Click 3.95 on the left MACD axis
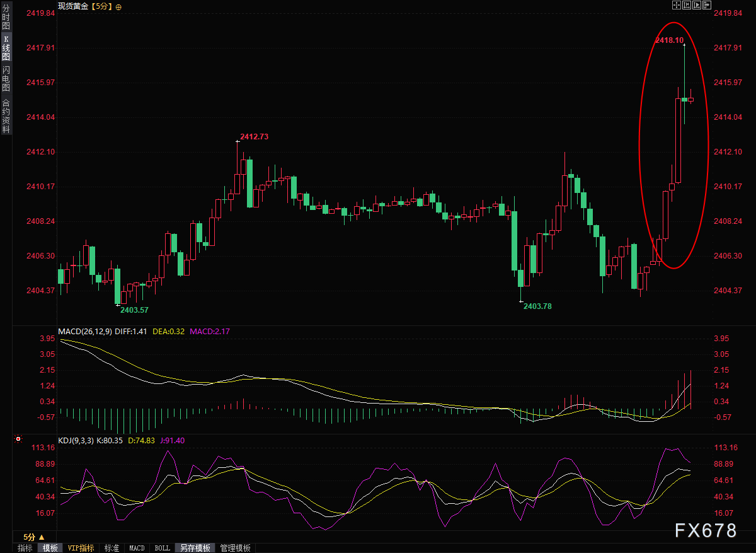Screen dimensions: 756x553 tap(48, 339)
